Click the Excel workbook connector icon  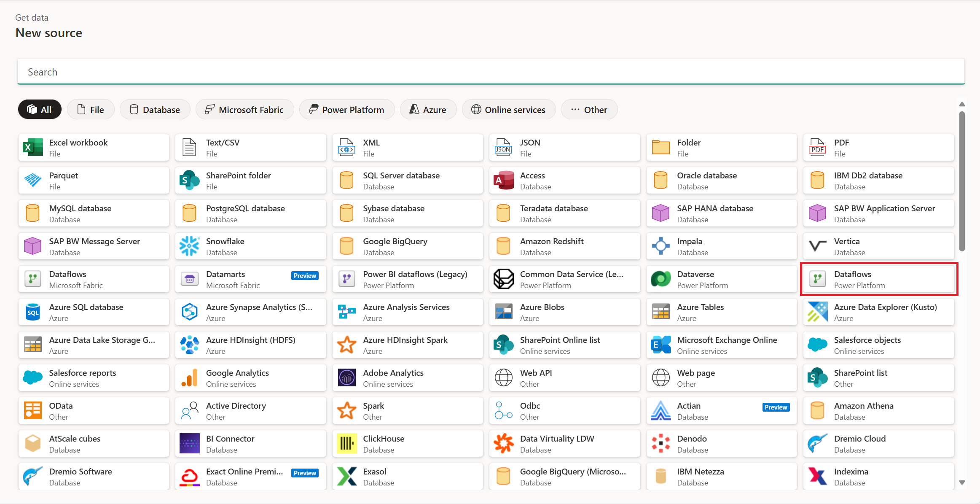click(x=32, y=148)
